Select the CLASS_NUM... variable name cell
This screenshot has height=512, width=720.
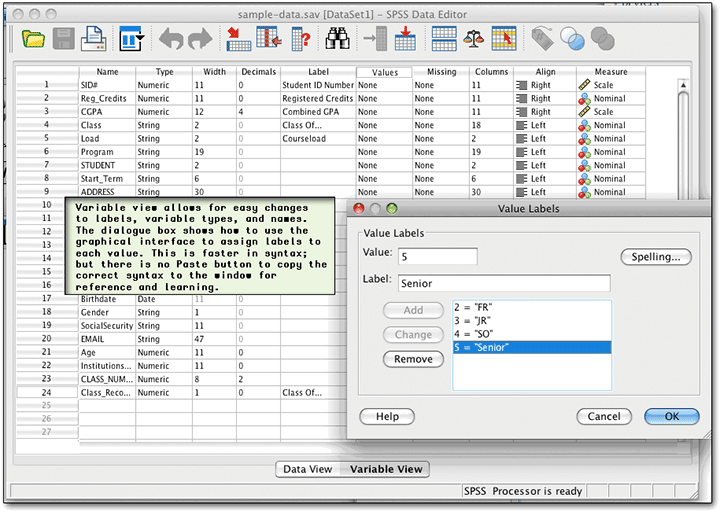pyautogui.click(x=107, y=379)
